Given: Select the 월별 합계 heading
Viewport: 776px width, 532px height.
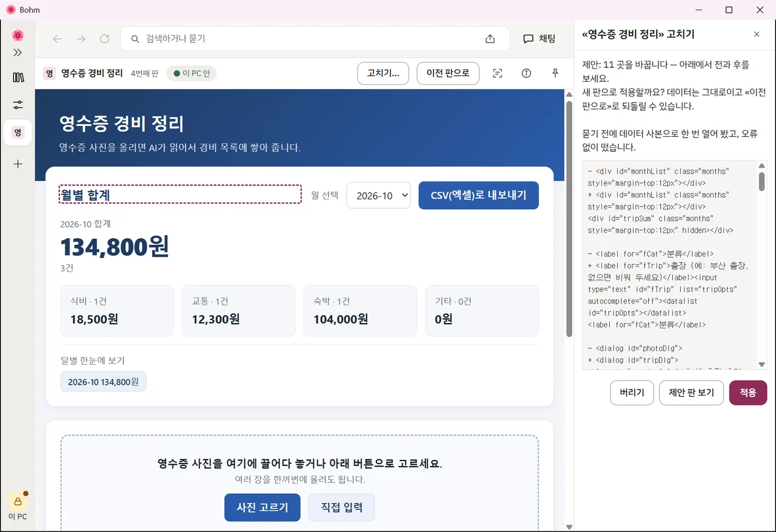Looking at the screenshot, I should pyautogui.click(x=180, y=195).
